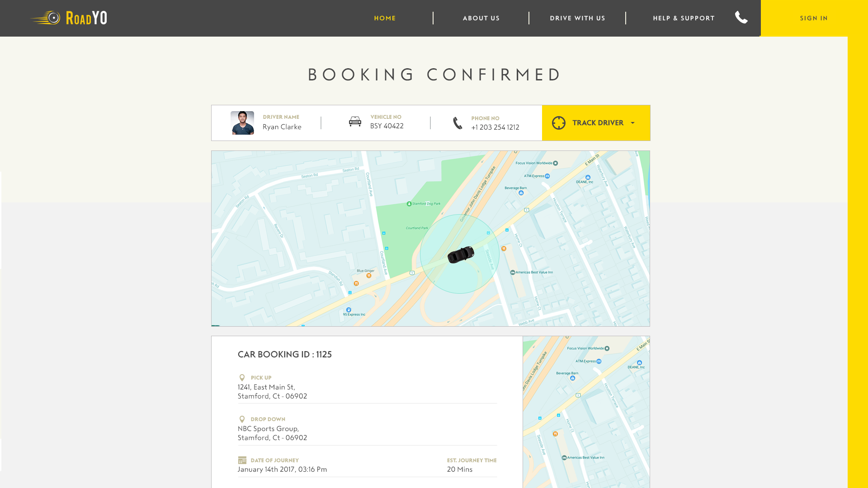Click driver name Ryan Clarke text
The image size is (868, 488).
[282, 127]
